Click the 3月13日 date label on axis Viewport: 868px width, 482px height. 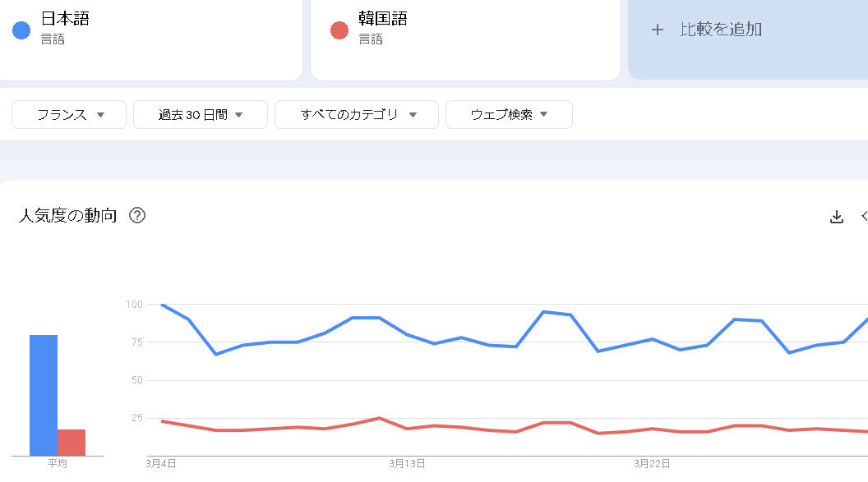pyautogui.click(x=407, y=464)
